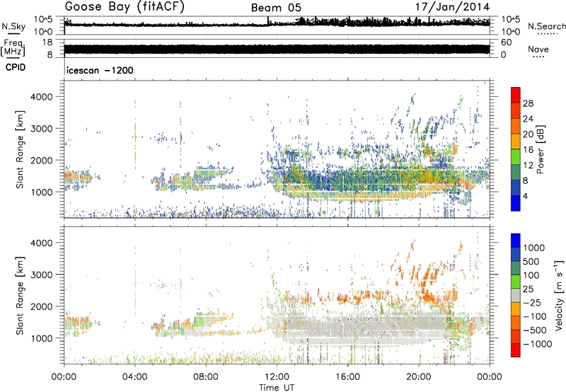The width and height of the screenshot is (566, 392).
Task: Select the 'Freq. [MHz]' axis label
Action: click(13, 48)
